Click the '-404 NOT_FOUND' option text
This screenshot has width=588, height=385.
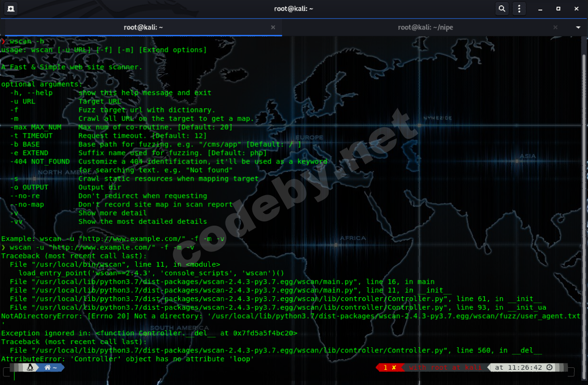40,161
